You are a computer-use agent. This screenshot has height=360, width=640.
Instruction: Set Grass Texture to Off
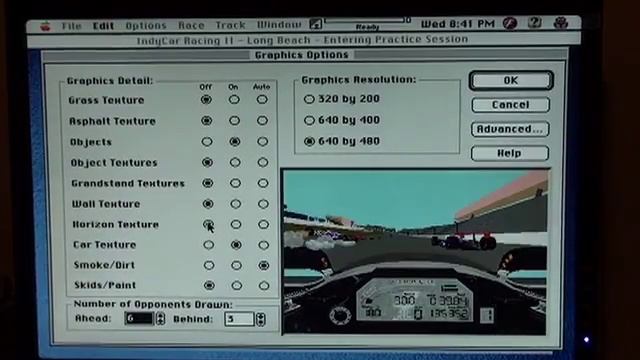(206, 100)
